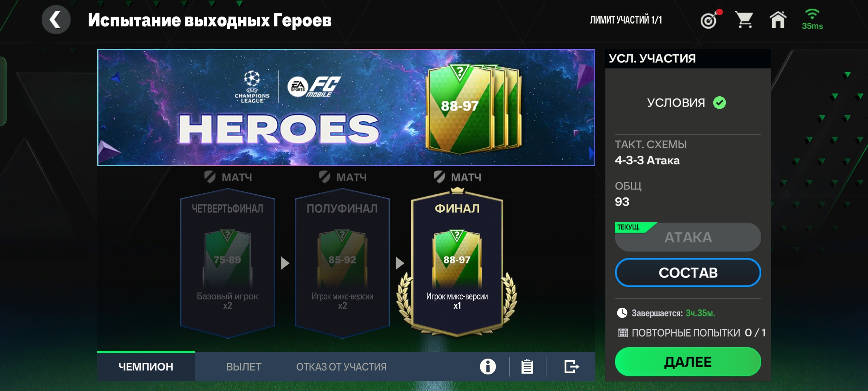Click the green Далее button

688,362
